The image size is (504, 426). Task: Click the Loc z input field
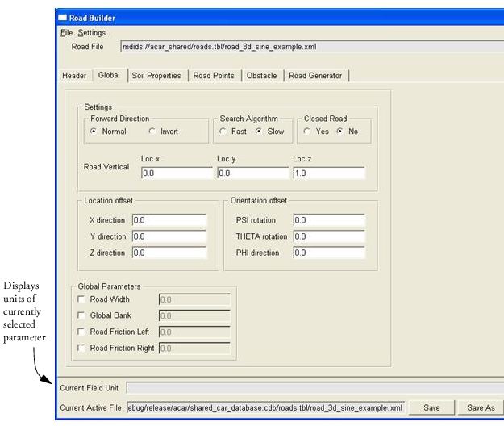329,173
